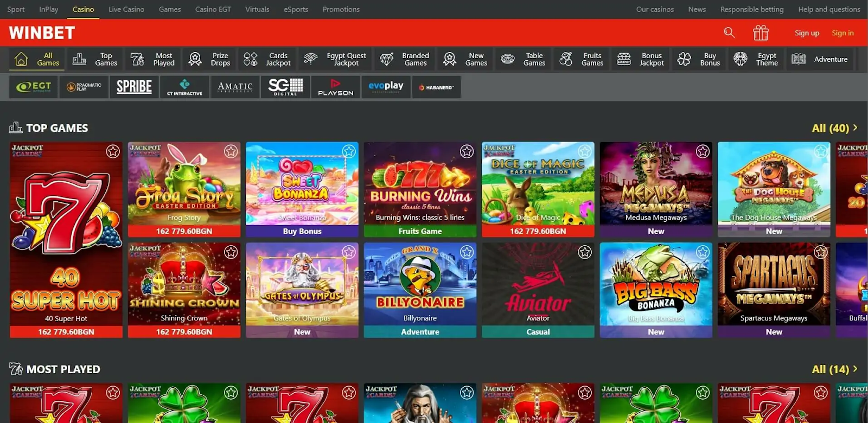Screen dimensions: 868x423
Task: Select the Bonus Jackpot category
Action: [641, 59]
